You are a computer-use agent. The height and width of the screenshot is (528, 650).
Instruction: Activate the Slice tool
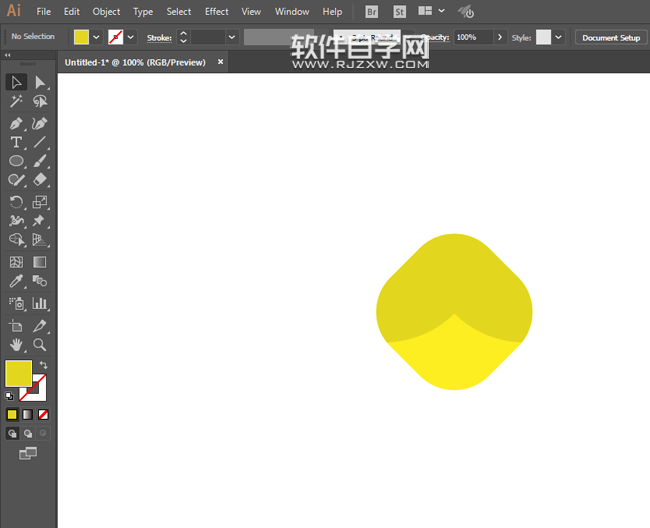40,326
